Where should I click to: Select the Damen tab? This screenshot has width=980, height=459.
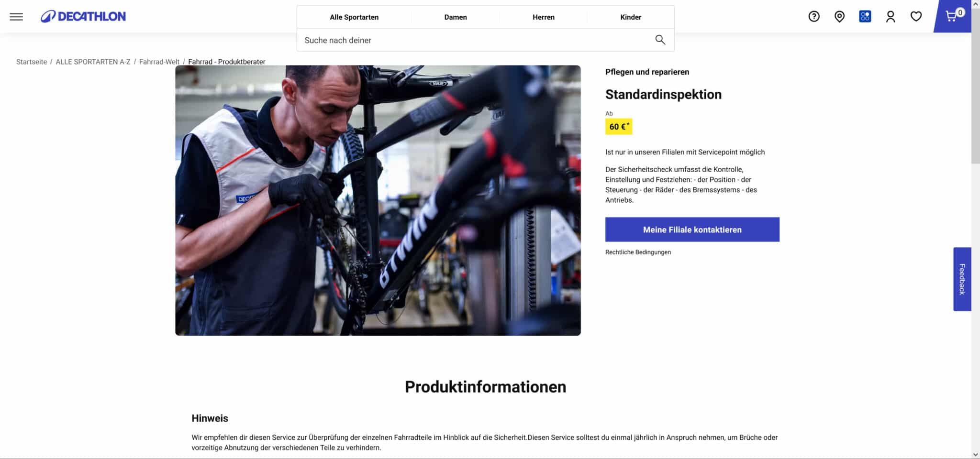(456, 17)
